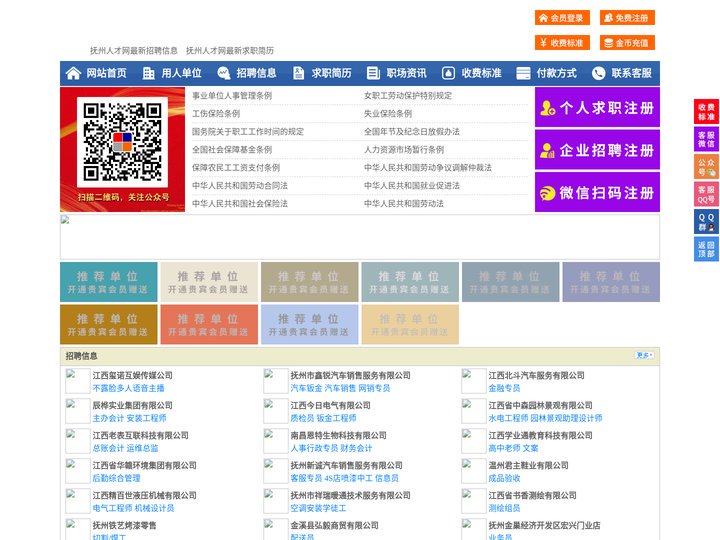Click the red-orange 推荐单位 banner
Screen dimensions: 720x540
point(209,324)
